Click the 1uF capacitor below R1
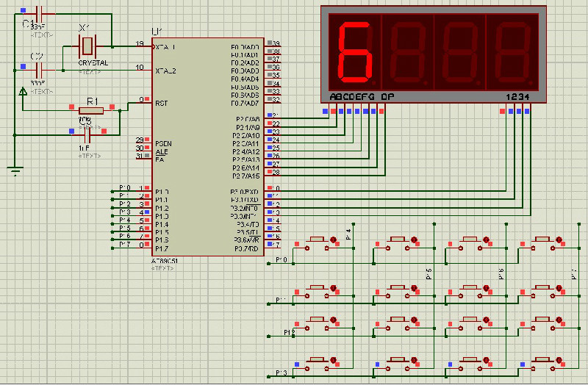Image resolution: width=588 pixels, height=385 pixels. 87,134
